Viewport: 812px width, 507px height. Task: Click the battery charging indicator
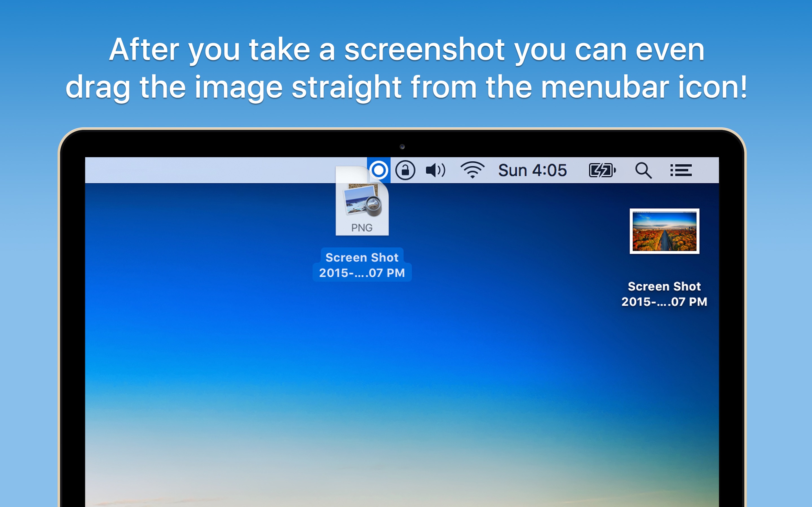coord(602,170)
